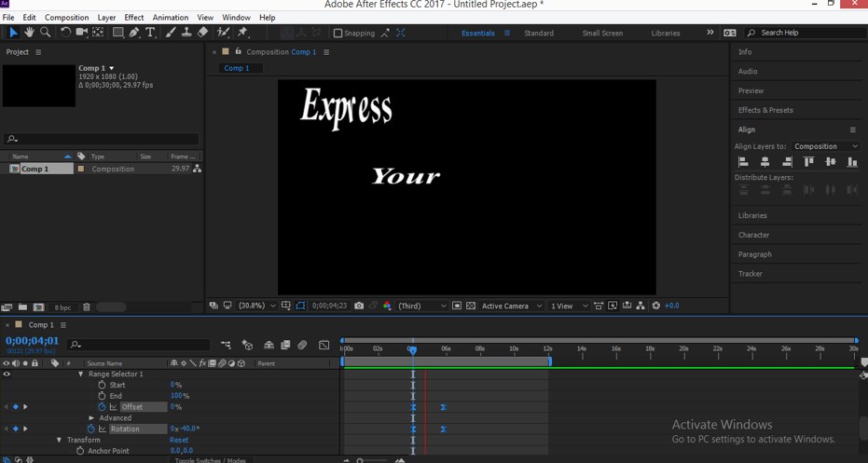Open Active Camera view dropdown
The height and width of the screenshot is (463, 868).
tap(512, 306)
